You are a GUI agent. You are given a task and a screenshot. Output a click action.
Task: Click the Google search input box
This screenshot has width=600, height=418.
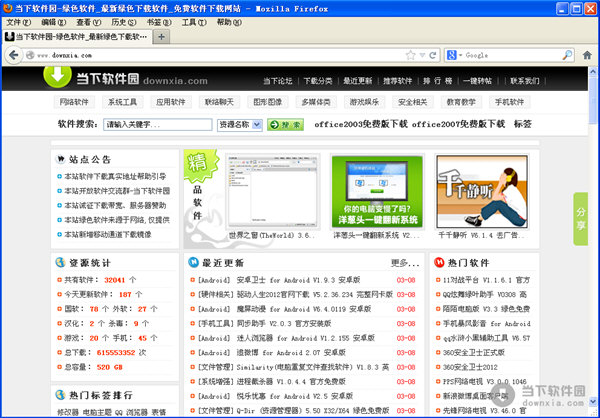[513, 55]
